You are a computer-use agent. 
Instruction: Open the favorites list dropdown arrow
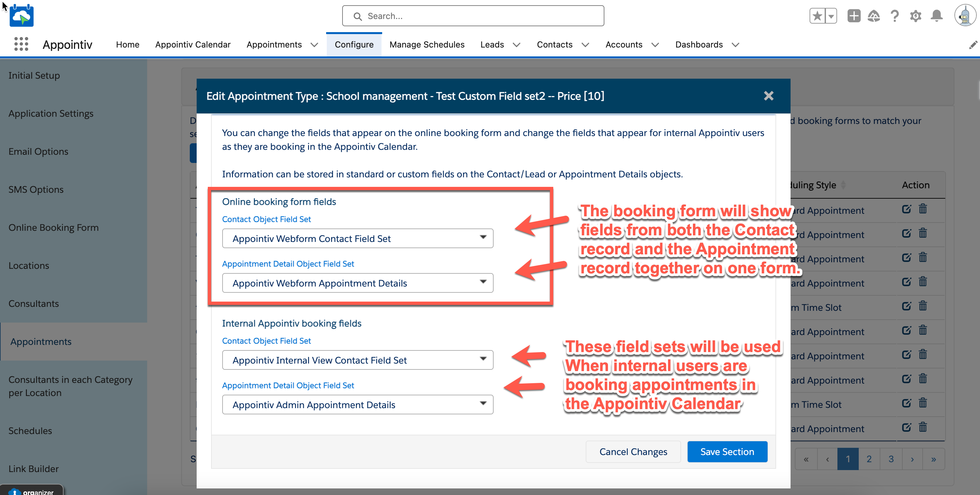pyautogui.click(x=831, y=16)
